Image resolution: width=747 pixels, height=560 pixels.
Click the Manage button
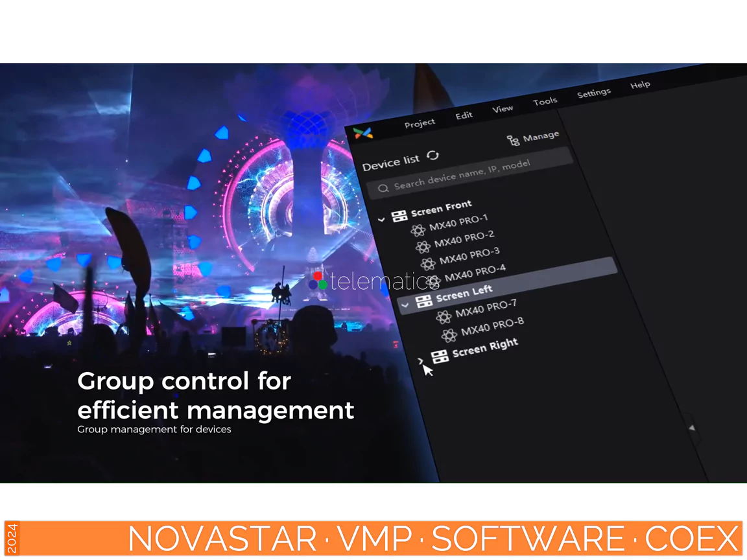point(533,137)
